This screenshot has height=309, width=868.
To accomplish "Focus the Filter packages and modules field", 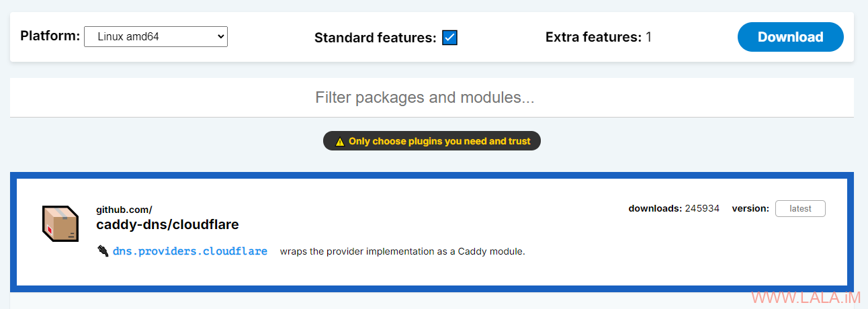I will click(x=432, y=97).
